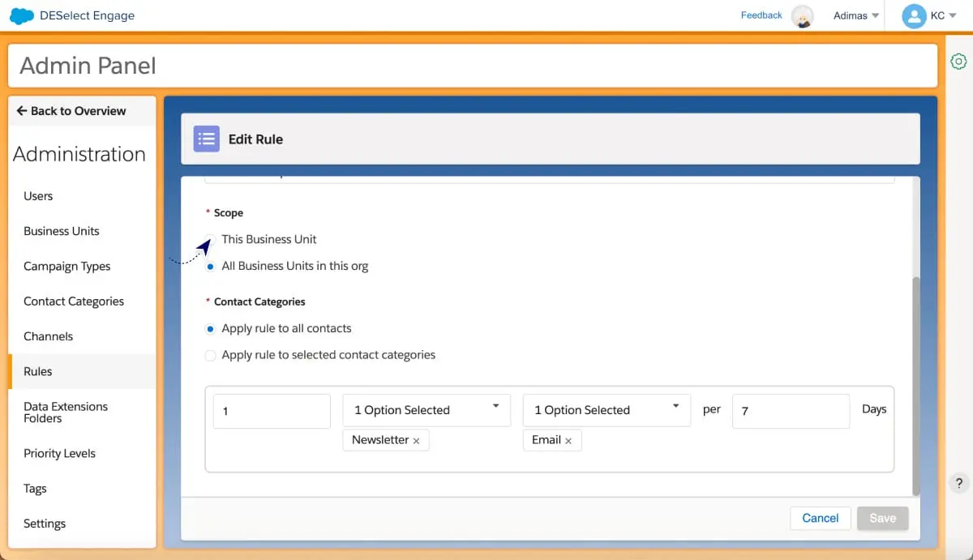
Task: Select the This Business Unit radio option
Action: (x=211, y=239)
